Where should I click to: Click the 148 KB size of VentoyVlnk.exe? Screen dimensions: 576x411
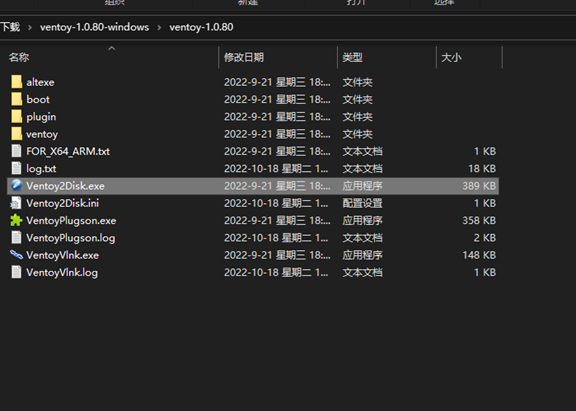[479, 255]
